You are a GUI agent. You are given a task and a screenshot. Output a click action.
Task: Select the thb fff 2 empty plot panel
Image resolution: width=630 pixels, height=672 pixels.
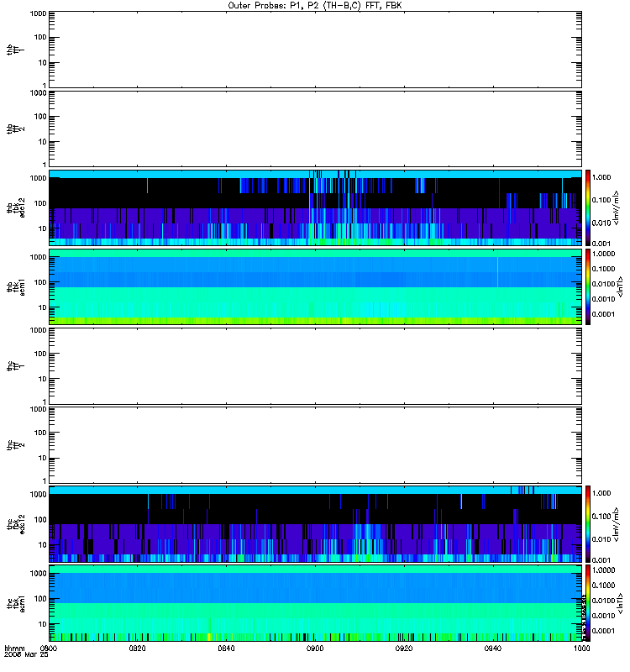pyautogui.click(x=315, y=129)
